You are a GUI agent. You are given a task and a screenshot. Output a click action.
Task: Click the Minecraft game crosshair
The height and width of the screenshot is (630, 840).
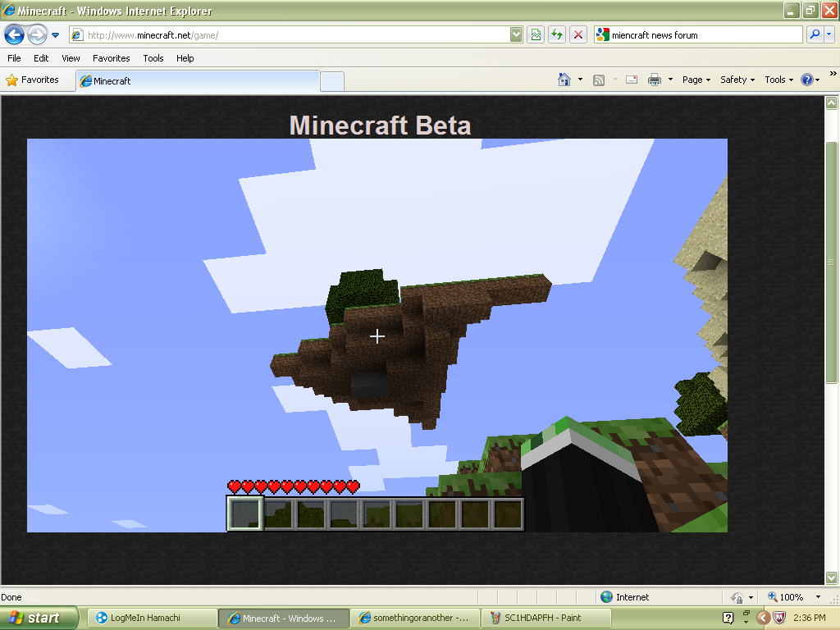[x=377, y=336]
